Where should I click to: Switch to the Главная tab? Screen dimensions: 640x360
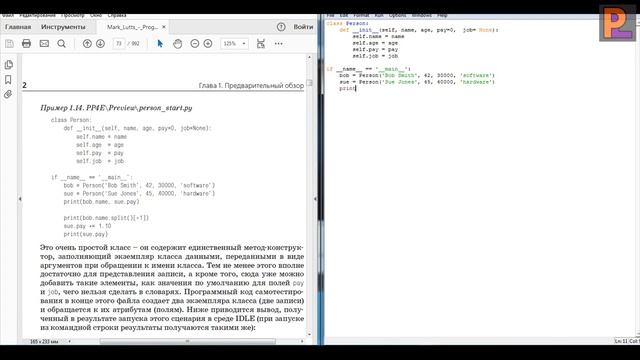tap(18, 27)
